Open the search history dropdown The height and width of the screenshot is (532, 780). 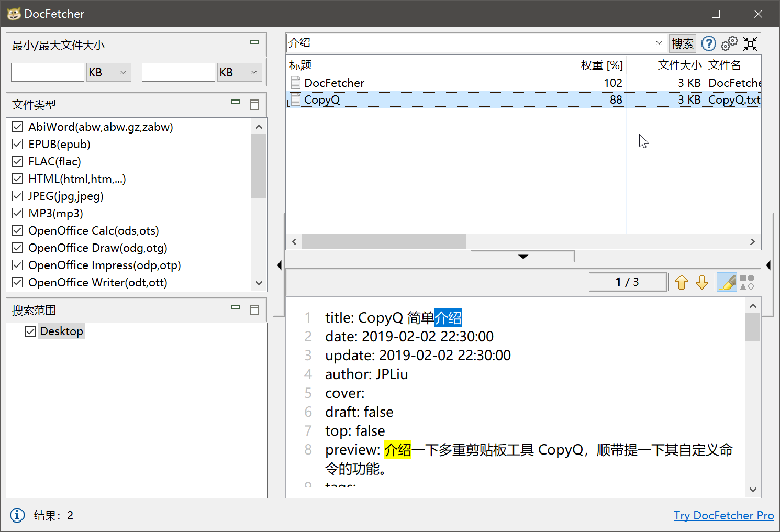click(659, 43)
